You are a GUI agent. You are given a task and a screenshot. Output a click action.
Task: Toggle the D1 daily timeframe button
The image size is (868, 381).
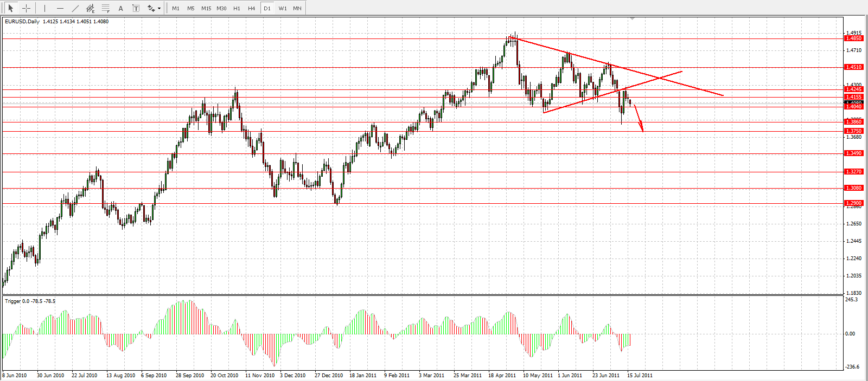pyautogui.click(x=267, y=8)
